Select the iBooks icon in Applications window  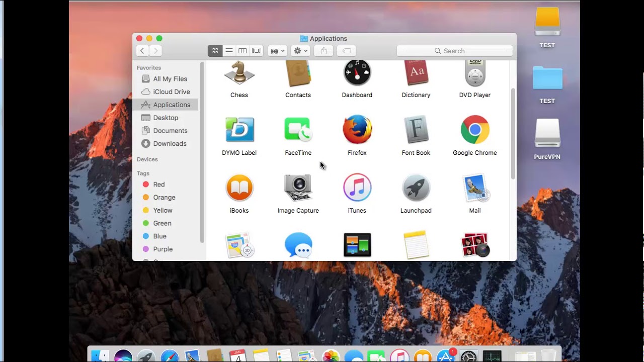(239, 188)
